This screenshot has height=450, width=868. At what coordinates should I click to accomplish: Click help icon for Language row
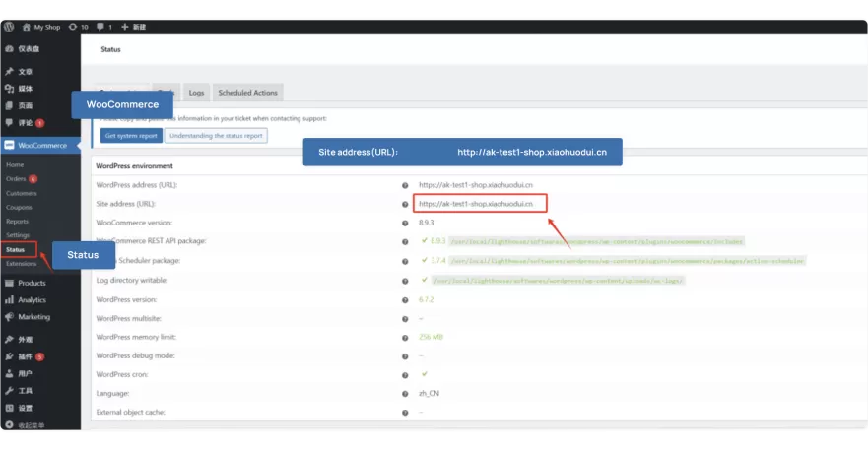click(405, 394)
